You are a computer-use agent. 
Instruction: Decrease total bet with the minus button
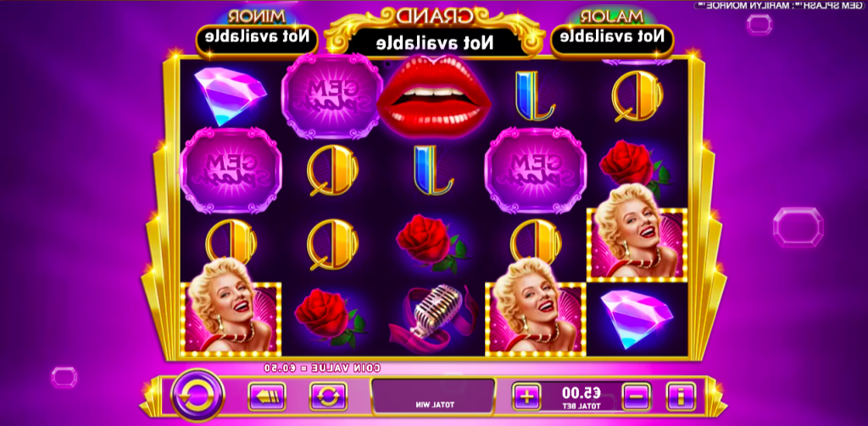[x=637, y=396]
